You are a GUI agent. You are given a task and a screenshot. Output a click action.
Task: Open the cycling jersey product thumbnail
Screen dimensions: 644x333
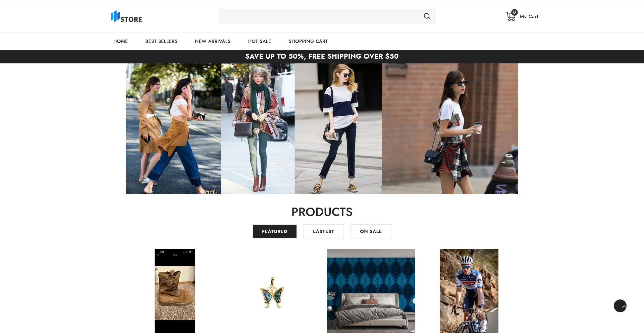(469, 291)
